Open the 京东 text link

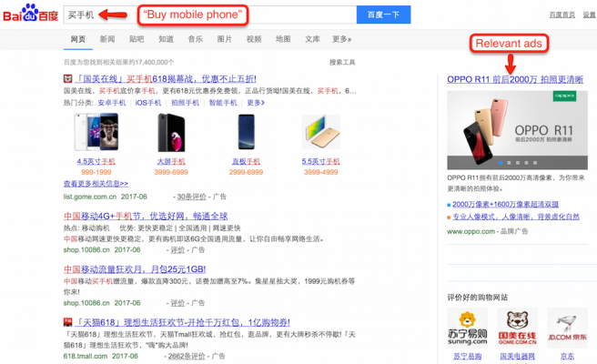tap(567, 357)
